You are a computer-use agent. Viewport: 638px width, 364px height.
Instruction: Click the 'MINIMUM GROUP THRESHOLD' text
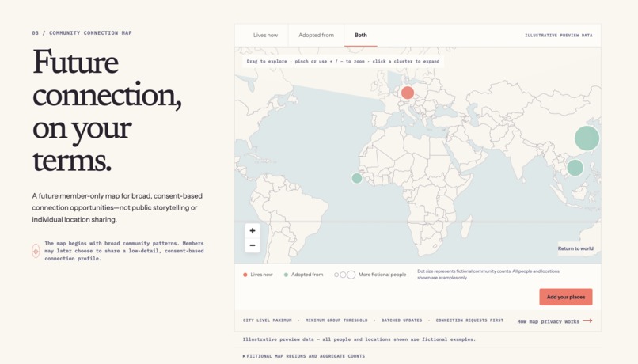tap(336, 320)
